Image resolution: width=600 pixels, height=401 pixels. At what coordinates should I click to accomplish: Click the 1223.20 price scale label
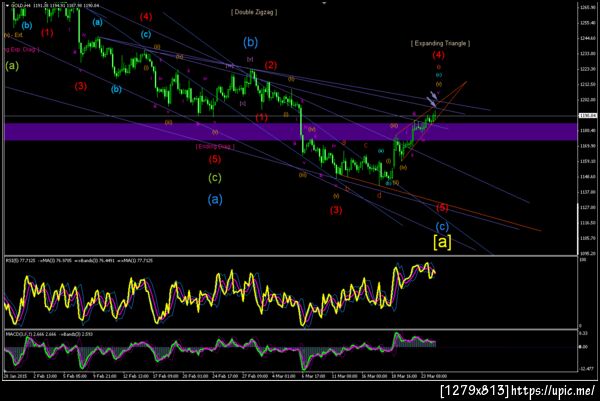589,69
